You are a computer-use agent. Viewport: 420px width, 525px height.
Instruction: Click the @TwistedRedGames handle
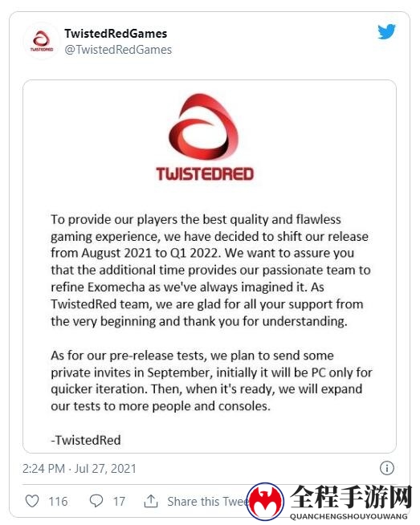(x=118, y=50)
